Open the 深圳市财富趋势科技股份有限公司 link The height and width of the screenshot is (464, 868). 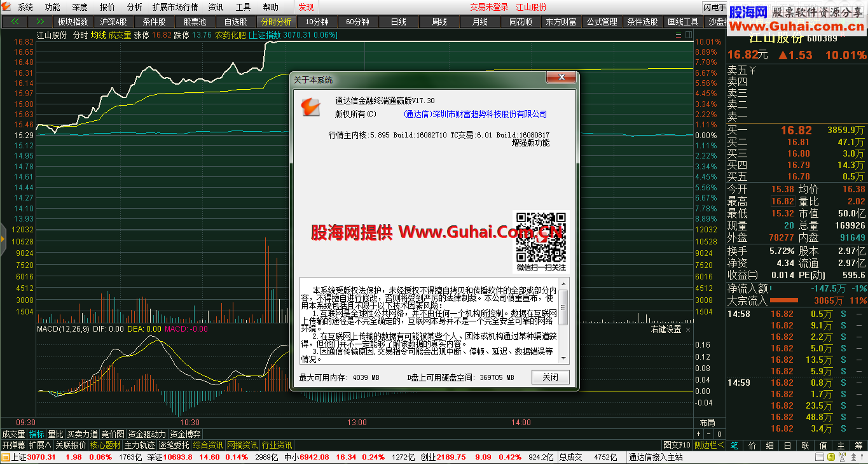475,114
